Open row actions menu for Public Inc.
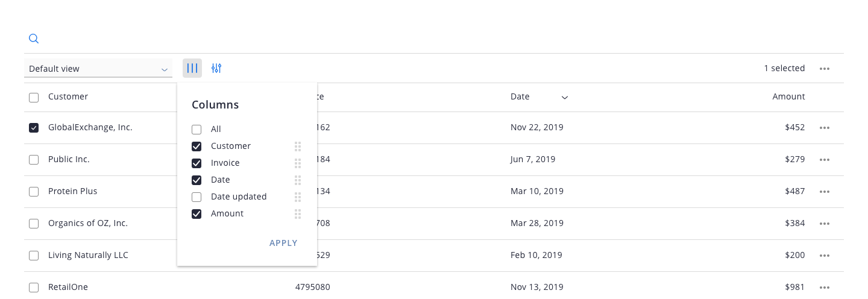This screenshot has width=868, height=299. coord(825,160)
